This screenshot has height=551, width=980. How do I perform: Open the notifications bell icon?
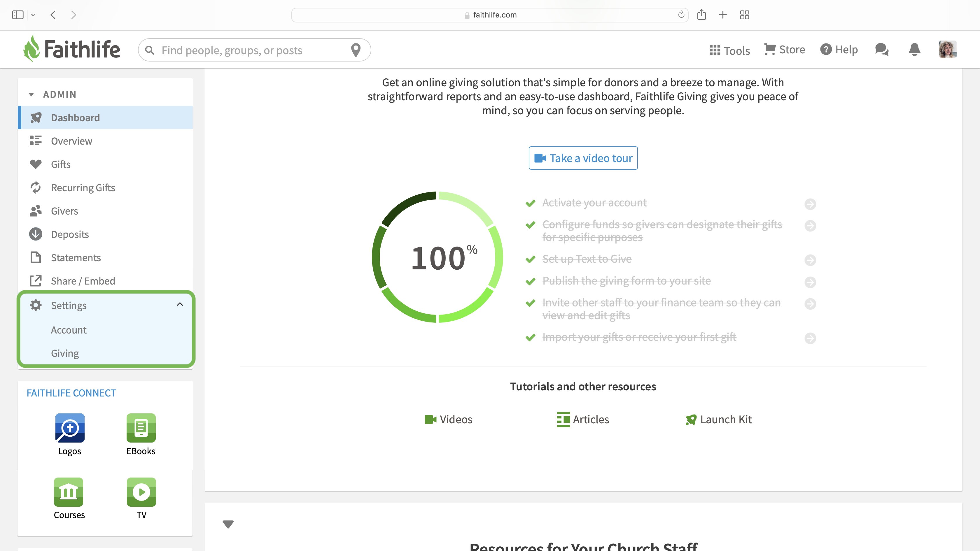(x=914, y=50)
